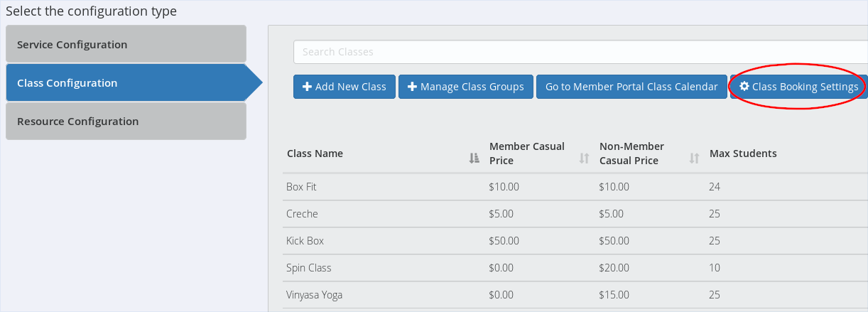Click the Kick Box class row

(305, 241)
